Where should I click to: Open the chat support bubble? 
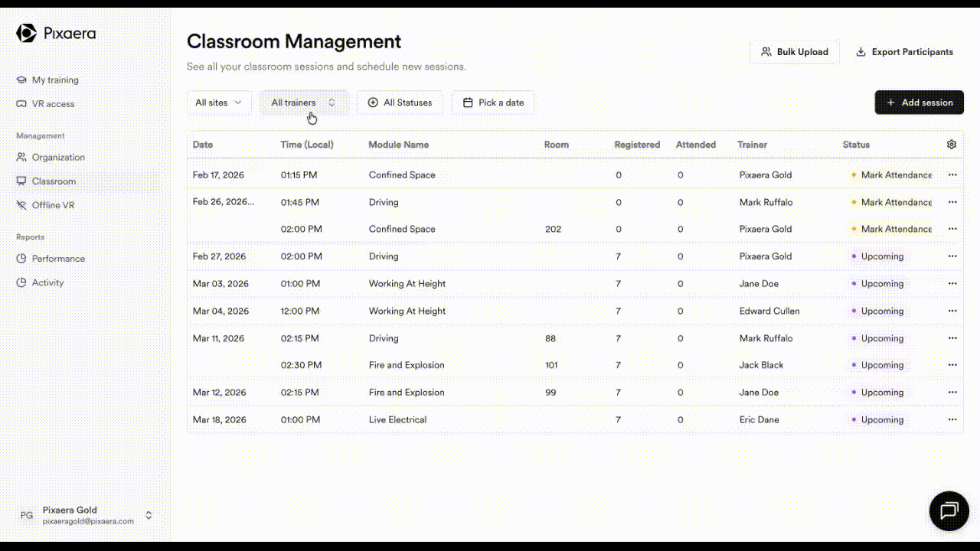click(x=949, y=510)
